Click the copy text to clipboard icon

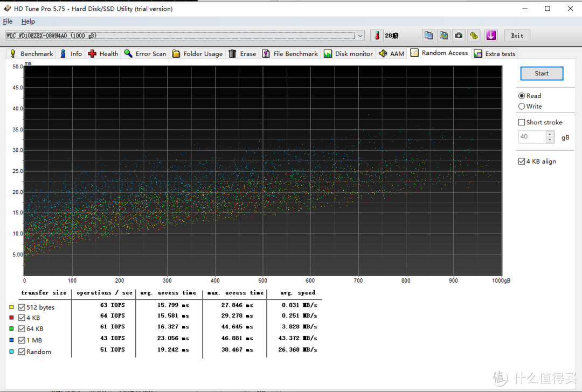[428, 36]
